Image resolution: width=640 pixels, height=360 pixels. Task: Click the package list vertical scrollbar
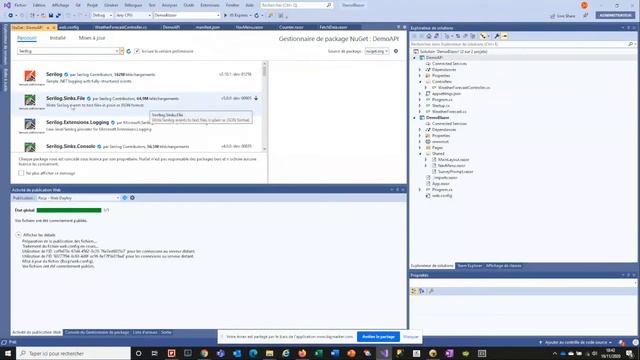pos(265,106)
